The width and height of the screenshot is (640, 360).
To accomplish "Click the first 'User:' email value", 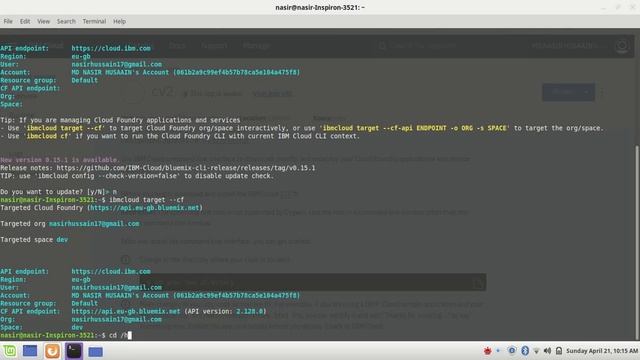I will [116, 64].
